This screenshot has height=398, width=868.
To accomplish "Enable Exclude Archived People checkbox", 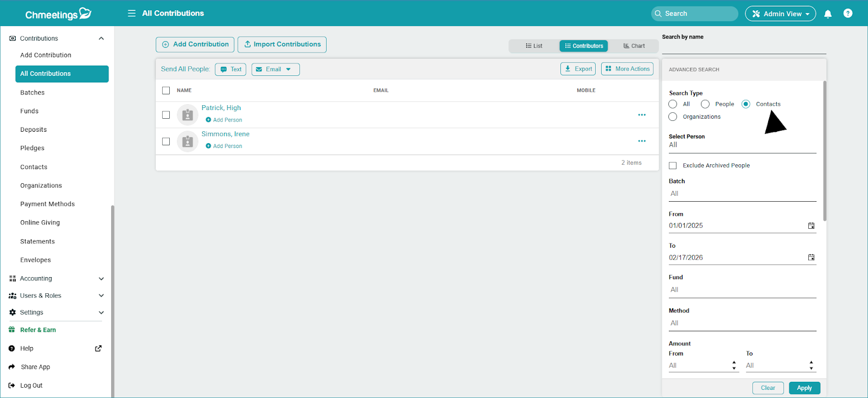I will coord(673,165).
